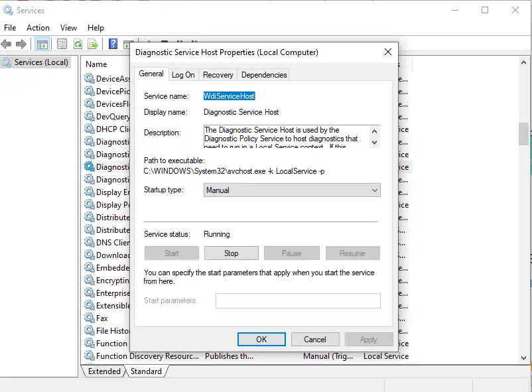Click the description box's down arrow

(x=374, y=143)
